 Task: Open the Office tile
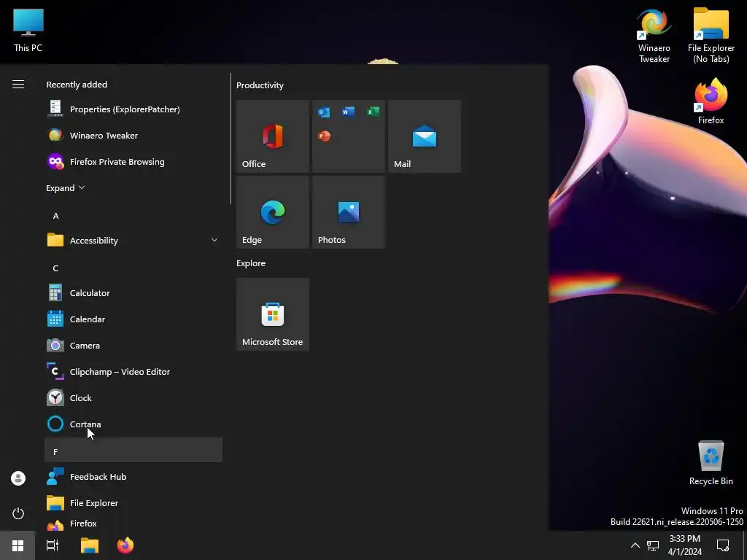point(273,136)
